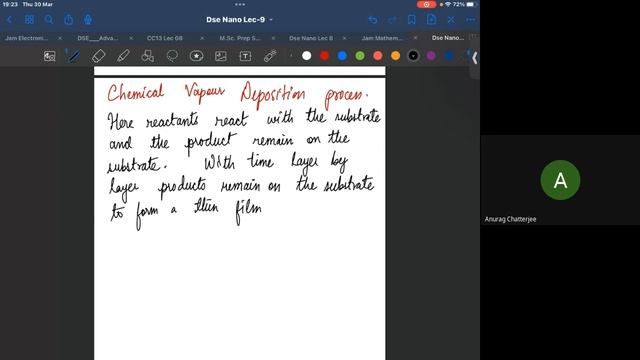This screenshot has height=360, width=640.
Task: Open the Dse Nano Lec-9 title dropdown
Action: (239, 20)
